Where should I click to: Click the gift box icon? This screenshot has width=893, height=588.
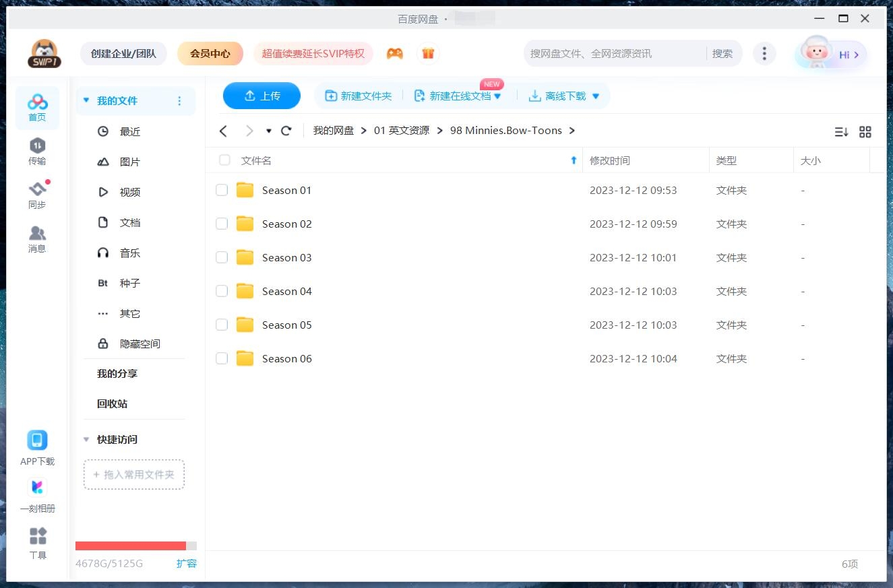pos(428,54)
